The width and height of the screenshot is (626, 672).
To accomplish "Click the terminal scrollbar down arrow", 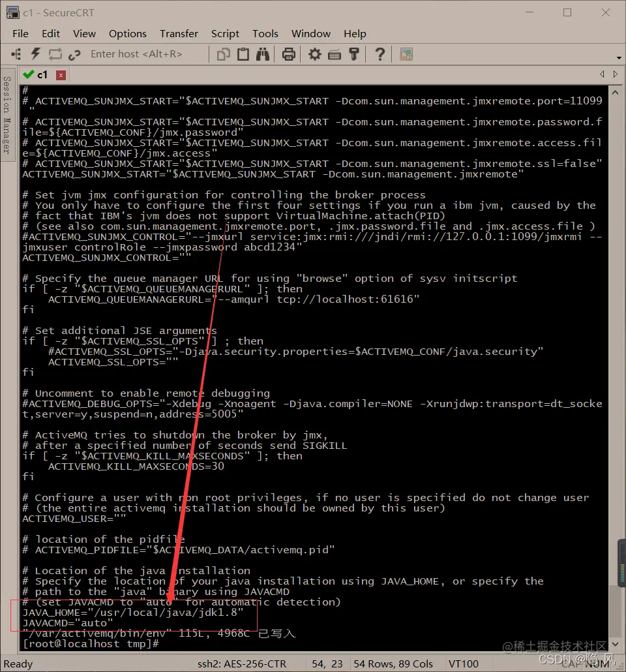I will coord(616,644).
